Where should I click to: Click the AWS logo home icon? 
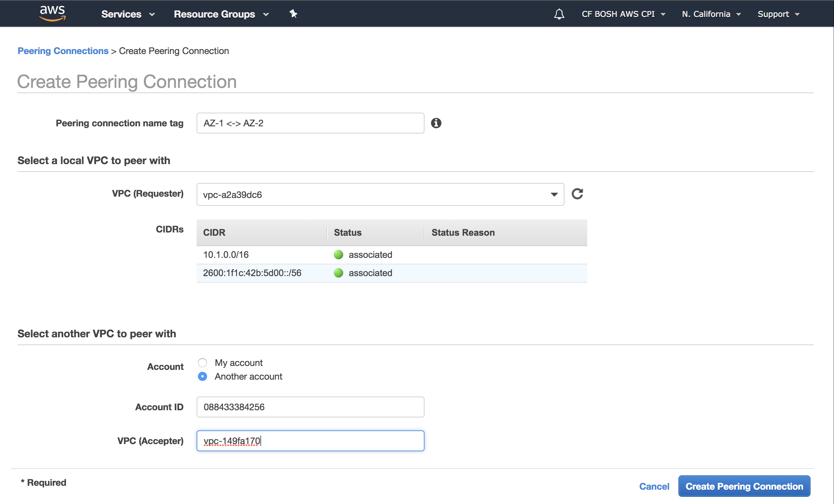point(52,14)
